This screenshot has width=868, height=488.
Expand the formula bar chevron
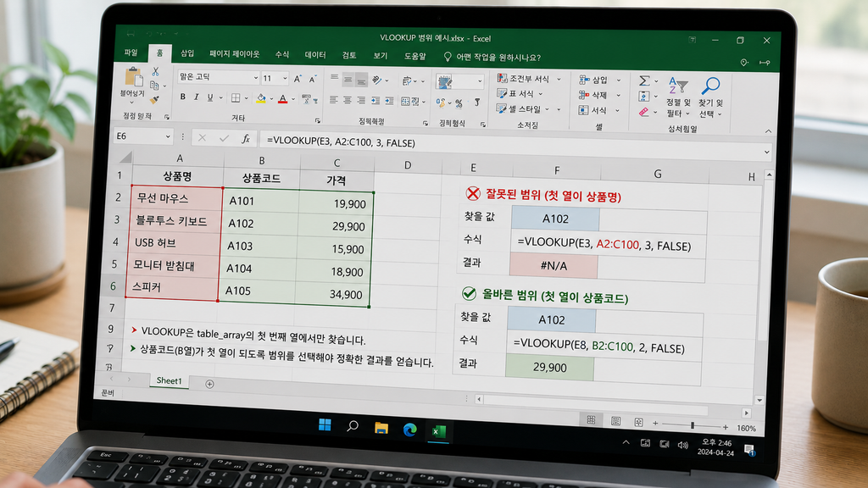pos(766,152)
